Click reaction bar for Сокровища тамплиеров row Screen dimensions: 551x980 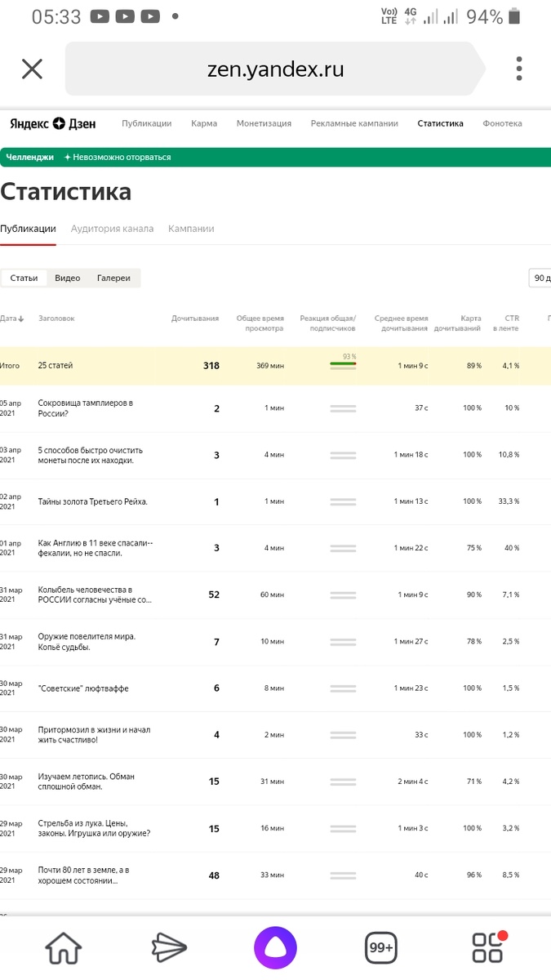click(x=343, y=408)
